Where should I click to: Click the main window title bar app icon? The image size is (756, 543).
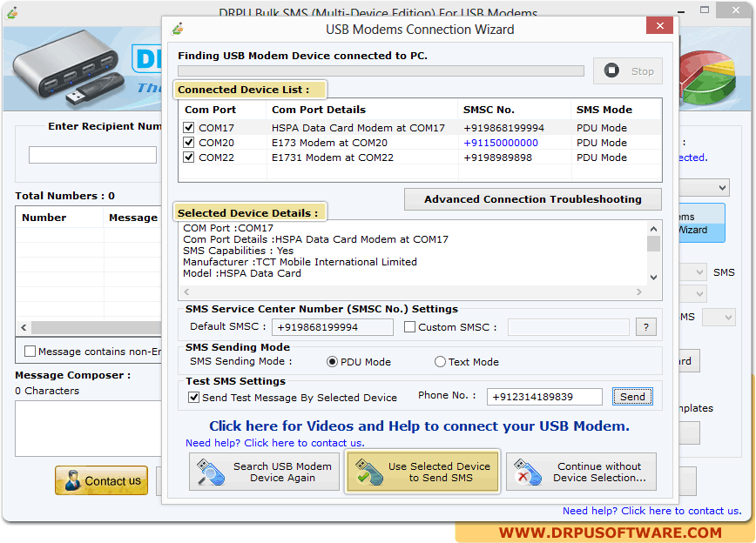pyautogui.click(x=12, y=12)
